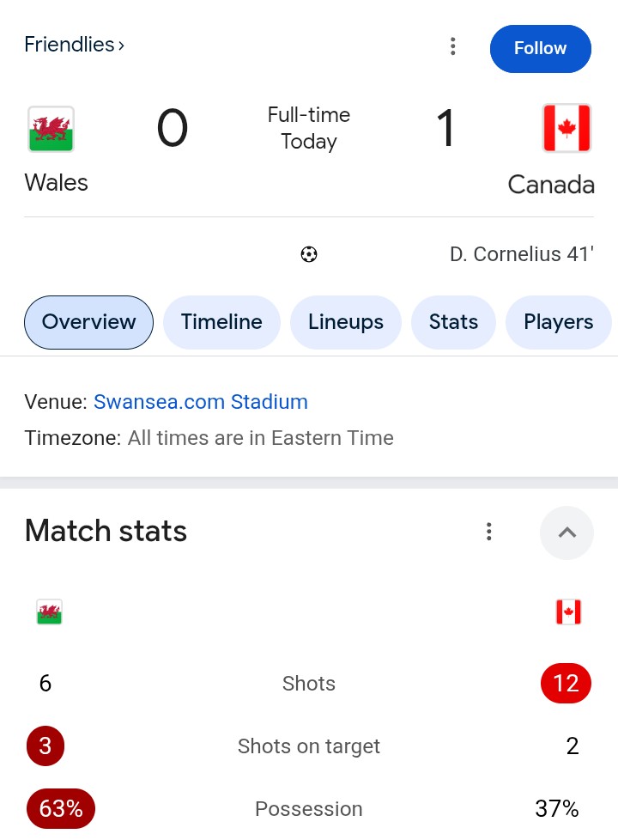Go to the Stats tab
The image size is (618, 840).
(453, 322)
